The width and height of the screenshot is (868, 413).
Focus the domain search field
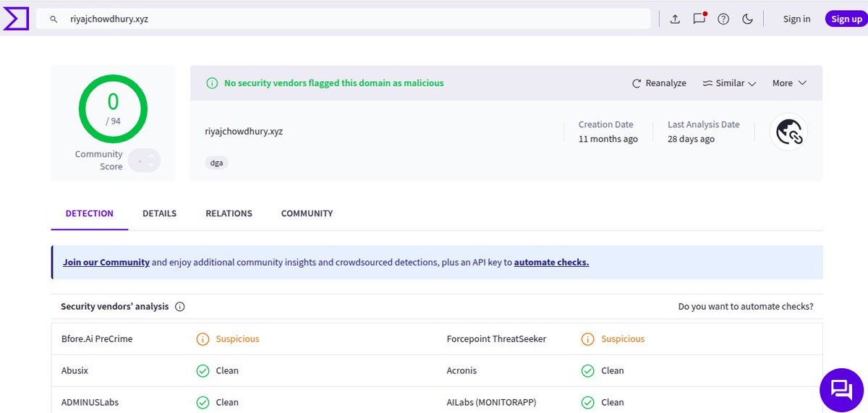point(344,19)
